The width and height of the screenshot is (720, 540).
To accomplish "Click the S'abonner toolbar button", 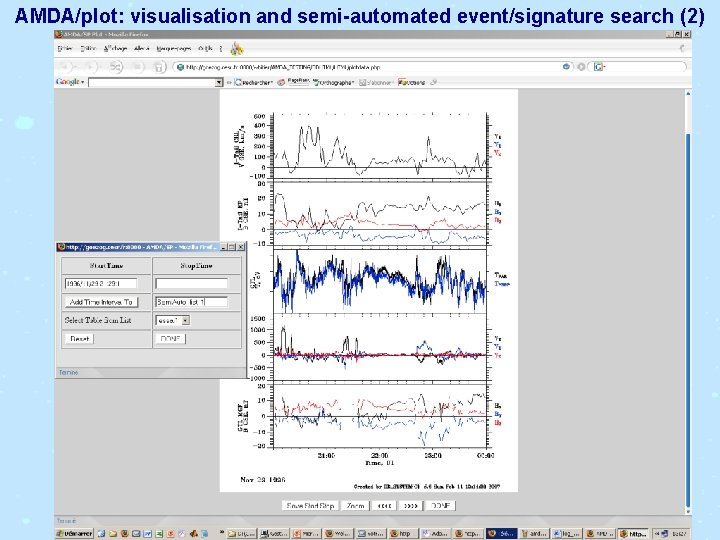I will (x=376, y=82).
